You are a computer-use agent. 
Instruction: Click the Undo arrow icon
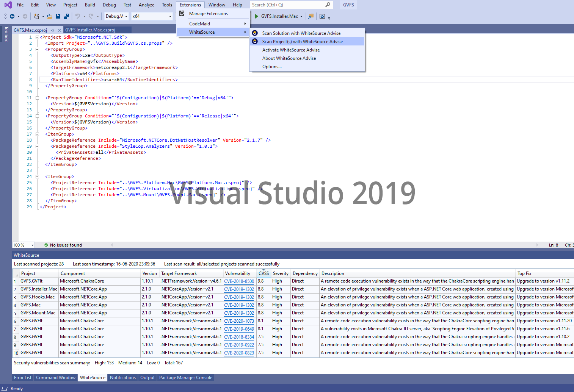pyautogui.click(x=78, y=16)
